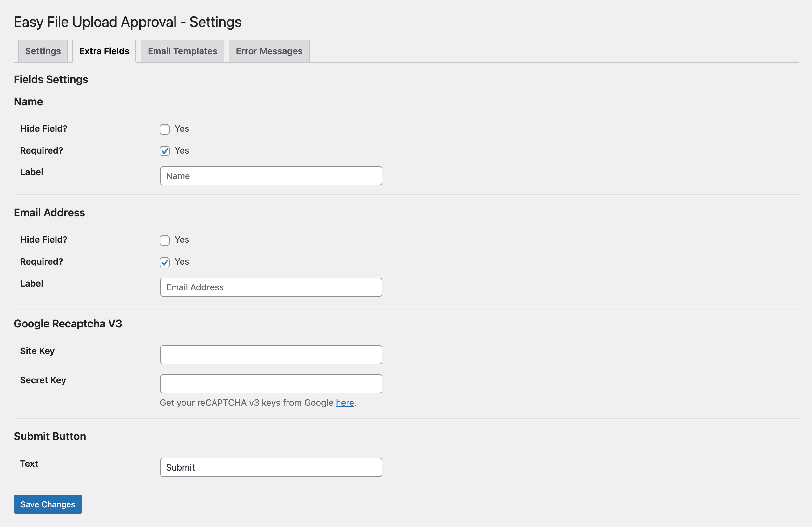Click the Yes label beside Name Hide Field
Screen dimensions: 812x527
pos(182,129)
